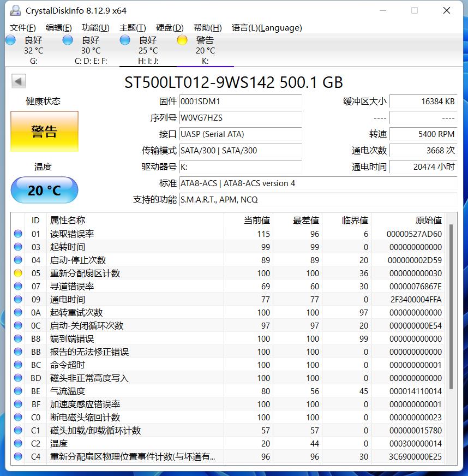Open the 主题(T) menu

click(133, 28)
